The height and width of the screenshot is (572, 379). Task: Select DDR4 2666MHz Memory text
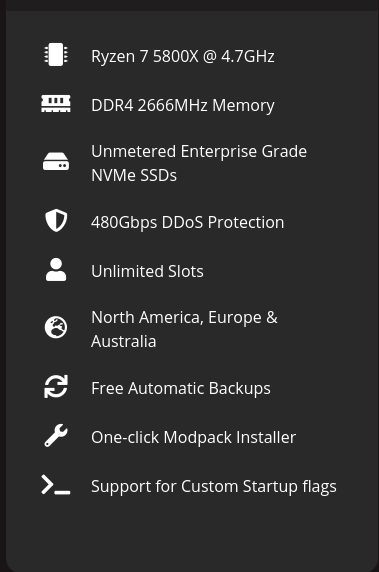(183, 106)
